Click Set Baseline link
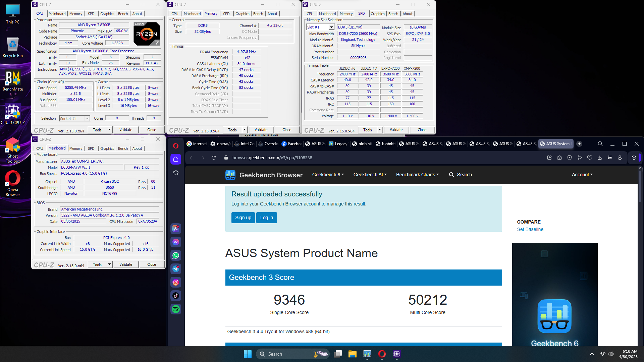The image size is (644, 362). 530,230
